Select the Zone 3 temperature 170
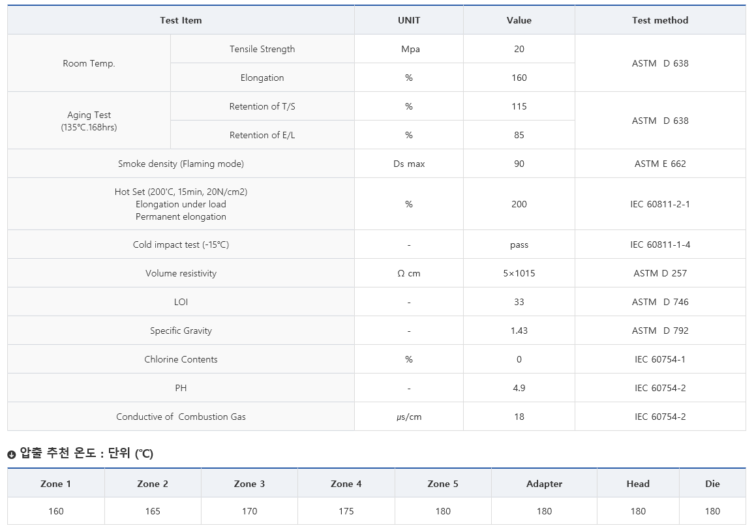The width and height of the screenshot is (756, 532). [x=249, y=511]
